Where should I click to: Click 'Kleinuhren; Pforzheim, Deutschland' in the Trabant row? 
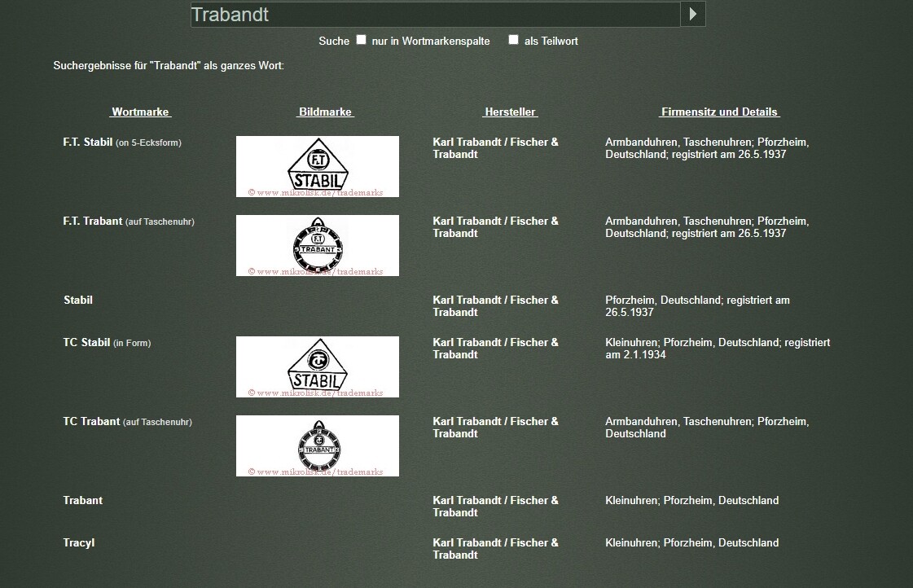pos(691,501)
